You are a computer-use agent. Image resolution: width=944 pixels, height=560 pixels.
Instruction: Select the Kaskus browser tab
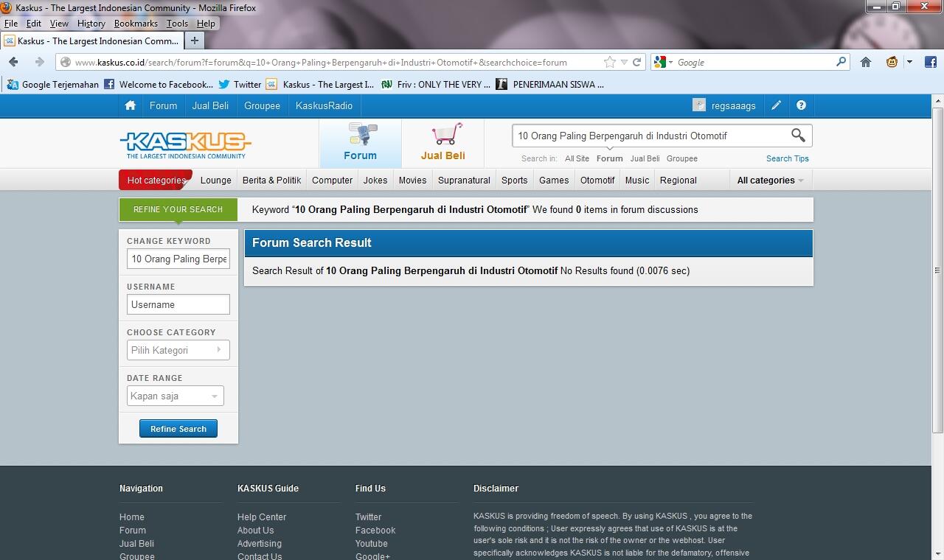click(91, 41)
